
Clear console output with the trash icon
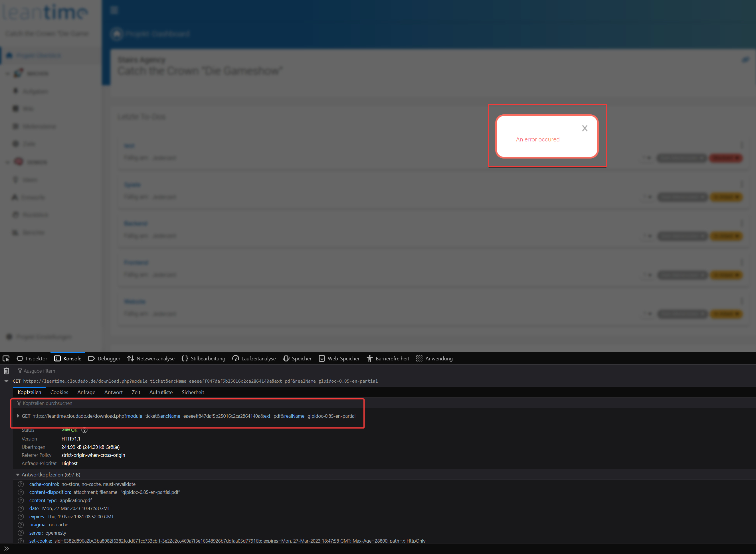6,371
